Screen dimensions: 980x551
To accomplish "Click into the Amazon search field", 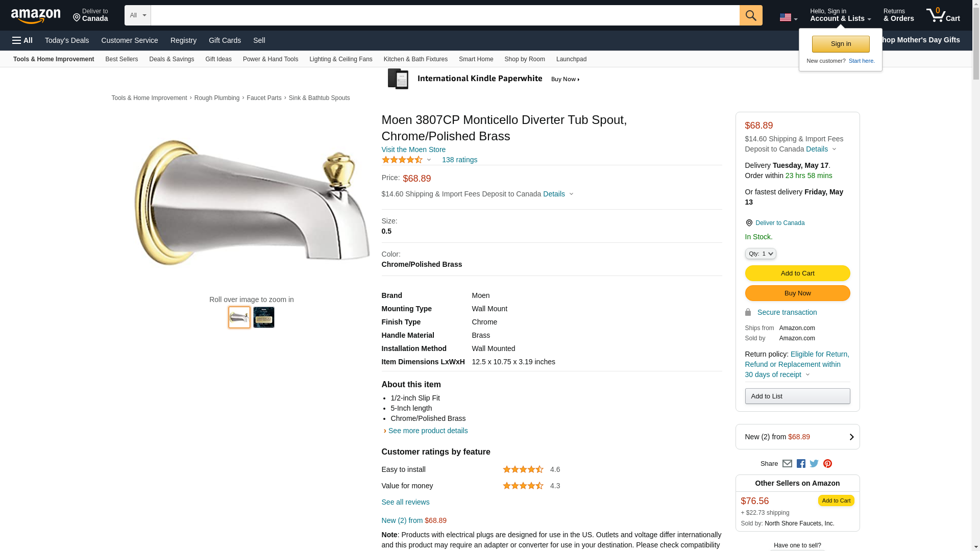I will pos(445,15).
